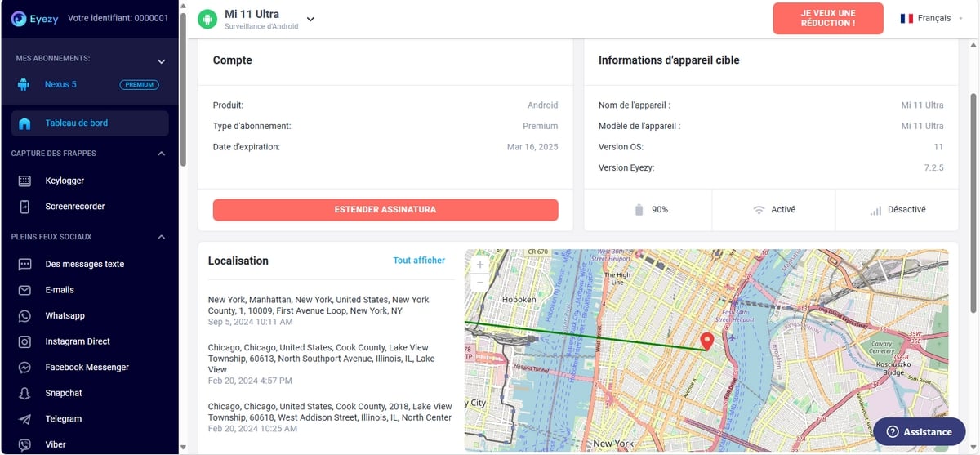Click the sidebar vertical scrollbar

click(183, 90)
